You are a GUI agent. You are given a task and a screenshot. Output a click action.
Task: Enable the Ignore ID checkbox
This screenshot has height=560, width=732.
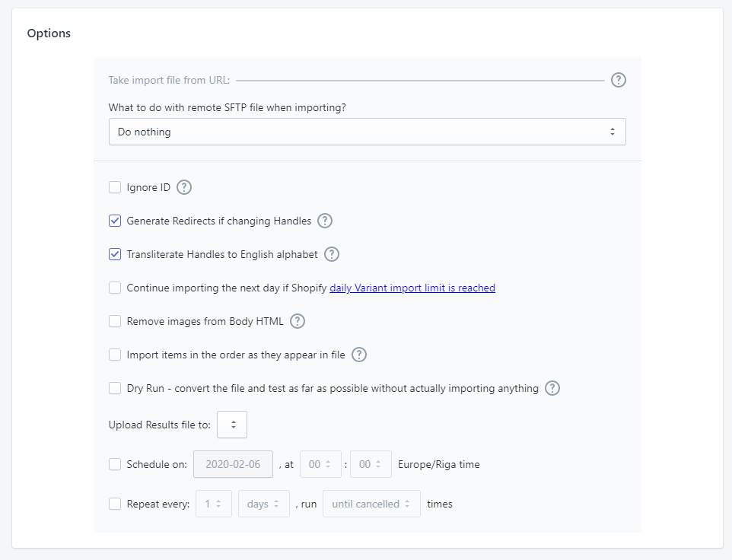click(x=115, y=187)
